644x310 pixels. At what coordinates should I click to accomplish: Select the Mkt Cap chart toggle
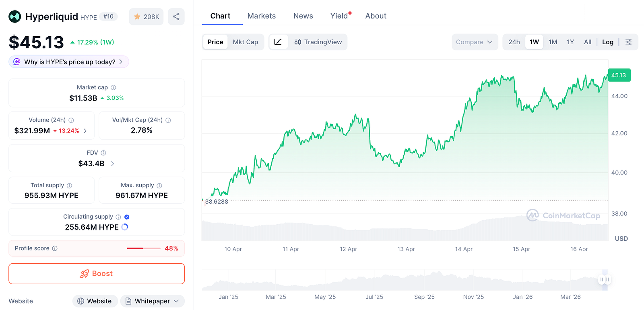point(246,42)
